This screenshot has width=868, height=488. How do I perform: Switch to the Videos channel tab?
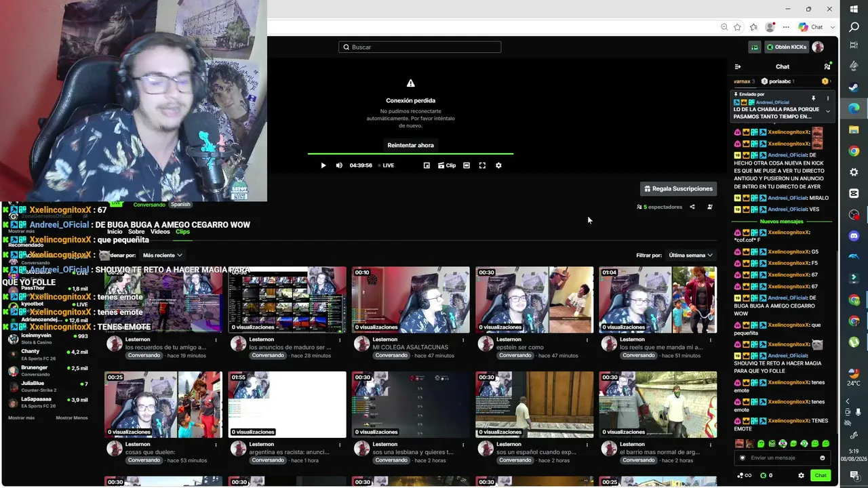[x=160, y=232]
